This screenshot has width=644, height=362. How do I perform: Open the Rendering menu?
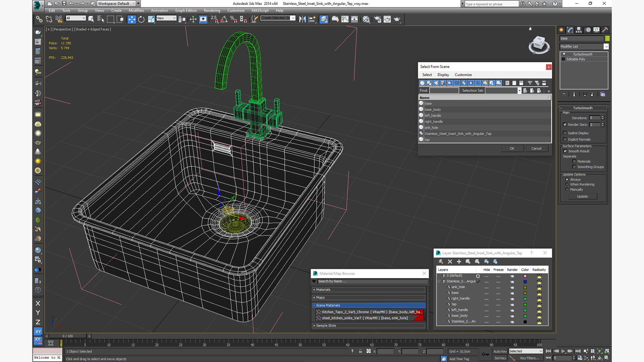click(x=212, y=10)
